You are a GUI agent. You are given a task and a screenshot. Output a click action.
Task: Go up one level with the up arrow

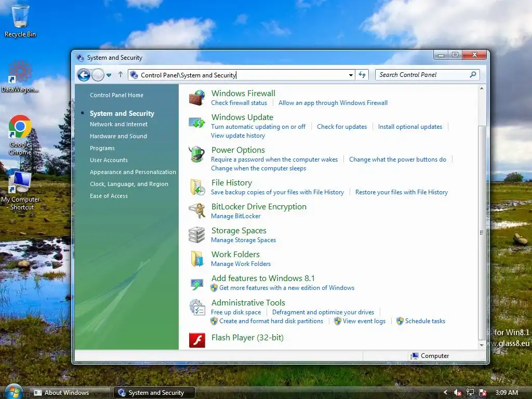coord(121,75)
